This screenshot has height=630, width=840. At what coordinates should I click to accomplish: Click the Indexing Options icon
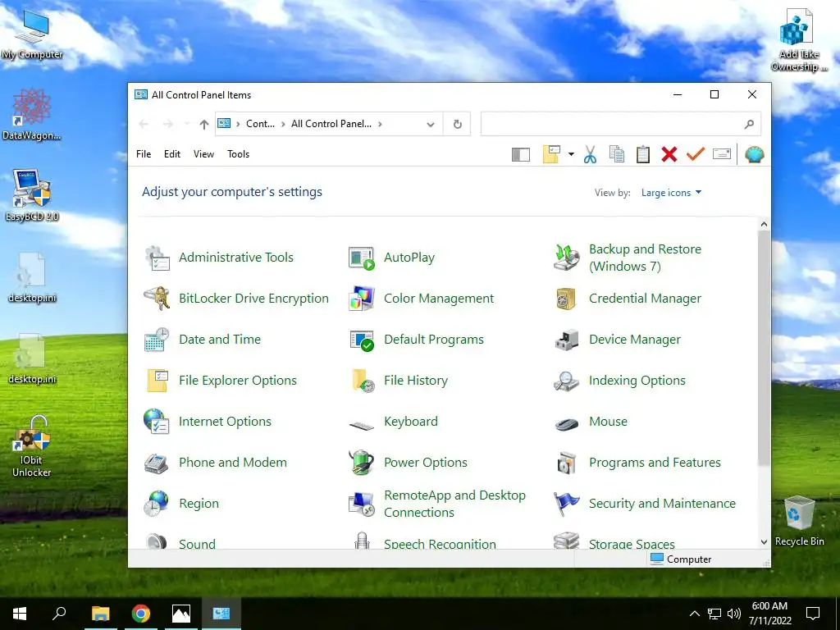tap(567, 381)
